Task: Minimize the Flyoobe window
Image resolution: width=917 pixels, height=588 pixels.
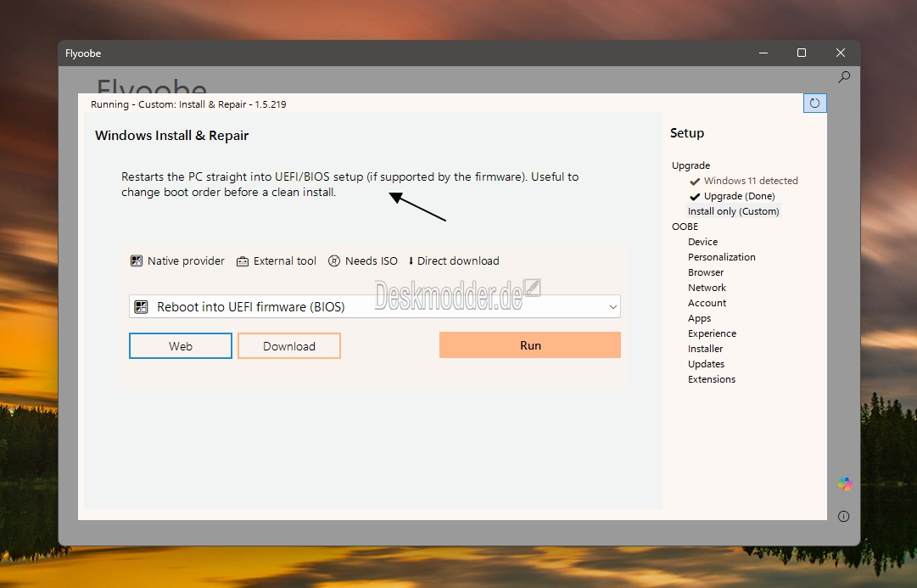Action: pyautogui.click(x=763, y=53)
